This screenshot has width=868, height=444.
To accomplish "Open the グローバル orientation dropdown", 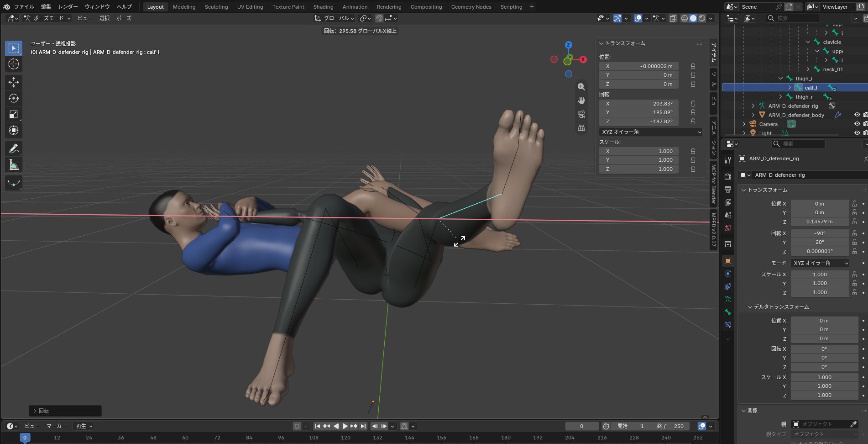I will 334,18.
